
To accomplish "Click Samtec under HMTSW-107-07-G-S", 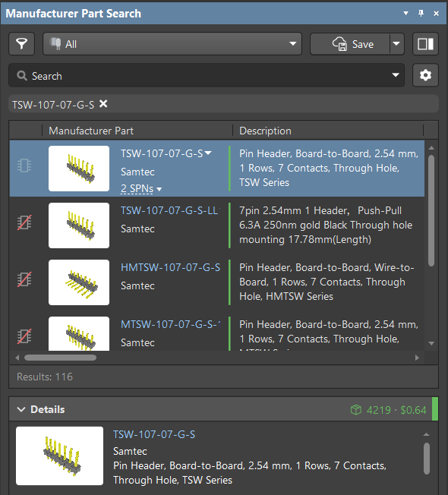I will pyautogui.click(x=137, y=285).
